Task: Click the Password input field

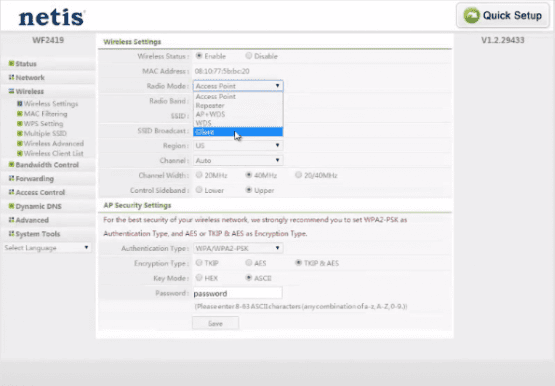Action: (x=238, y=293)
